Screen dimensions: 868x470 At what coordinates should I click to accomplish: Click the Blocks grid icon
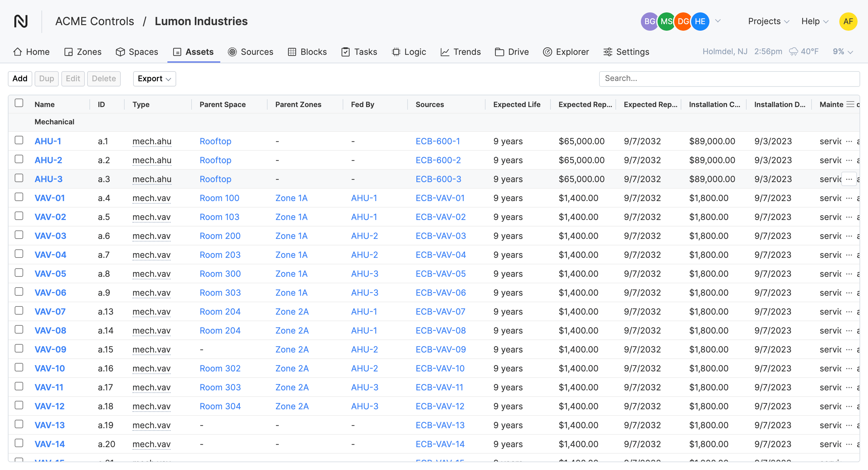coord(292,52)
